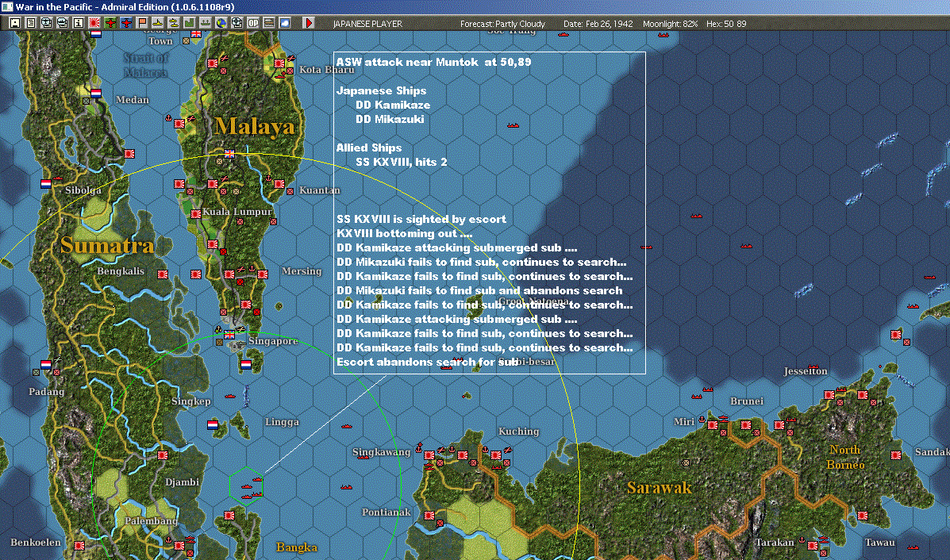The width and height of the screenshot is (950, 560).
Task: Select the Japanese base near Bengkalis
Action: [163, 274]
